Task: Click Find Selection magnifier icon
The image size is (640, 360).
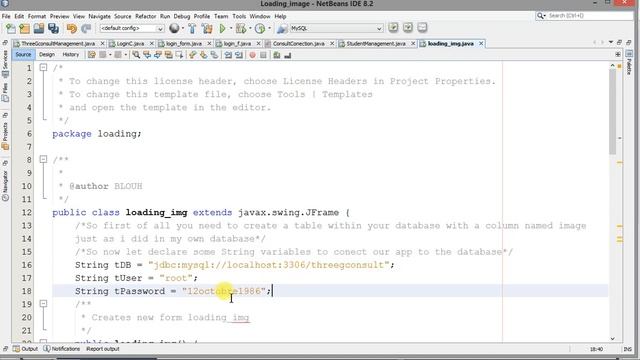Action: [x=136, y=55]
